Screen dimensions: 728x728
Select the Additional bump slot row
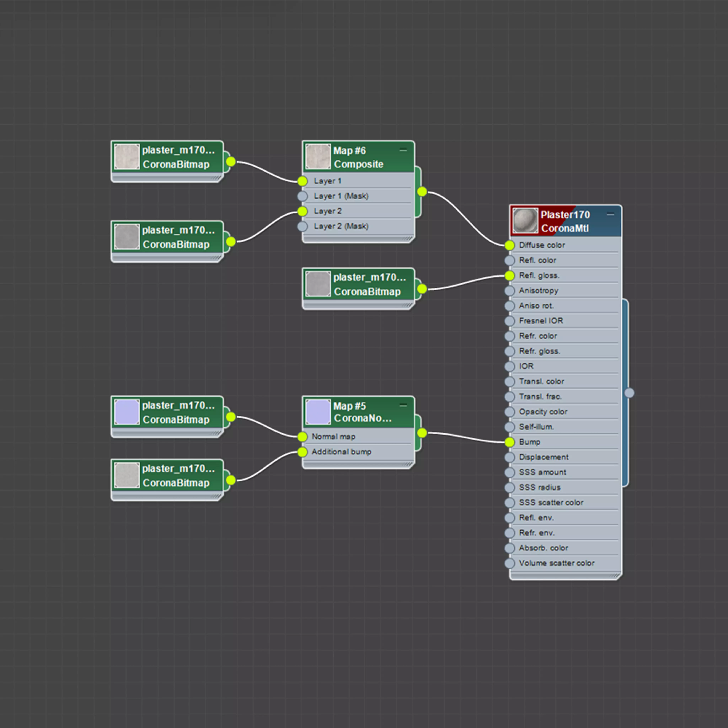341,452
